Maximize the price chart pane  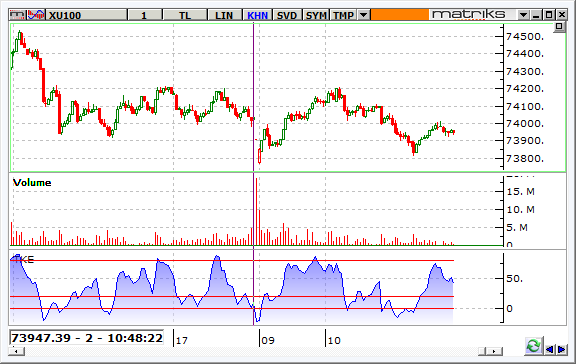559,26
